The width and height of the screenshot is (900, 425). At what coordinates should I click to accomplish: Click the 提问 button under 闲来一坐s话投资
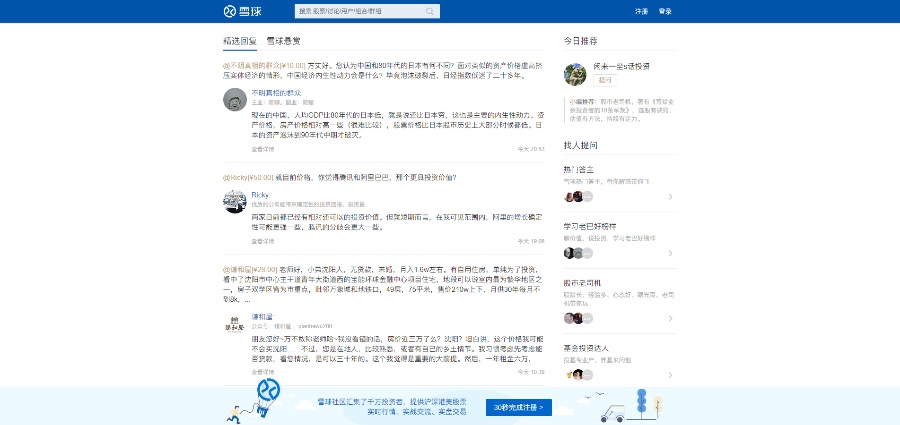605,80
